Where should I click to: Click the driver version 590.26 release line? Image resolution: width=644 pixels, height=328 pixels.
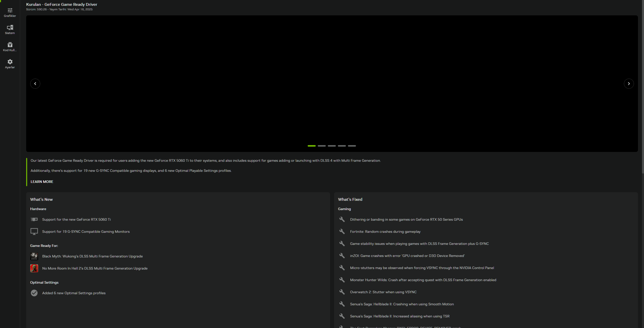pyautogui.click(x=59, y=9)
